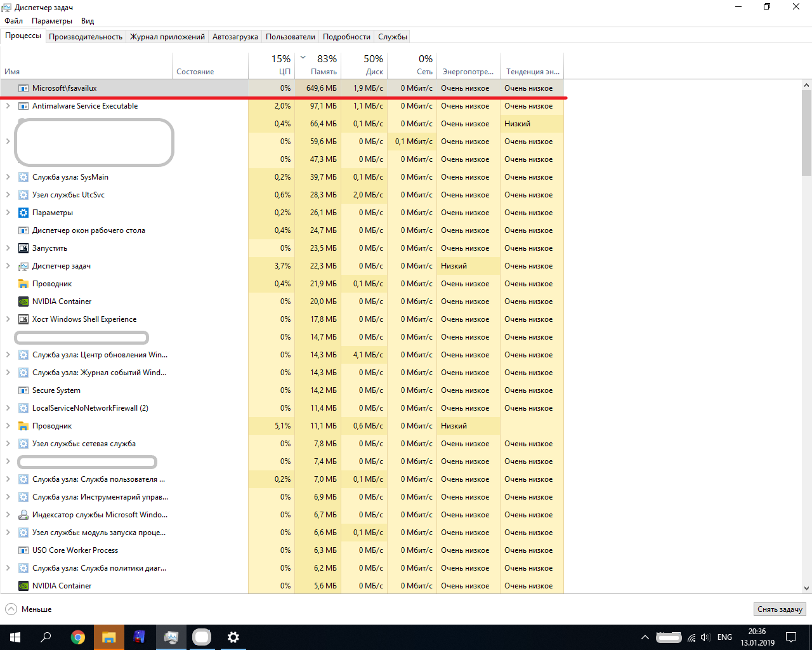Image resolution: width=812 pixels, height=650 pixels.
Task: Expand Хост Windows Shell Experience group
Action: [8, 319]
